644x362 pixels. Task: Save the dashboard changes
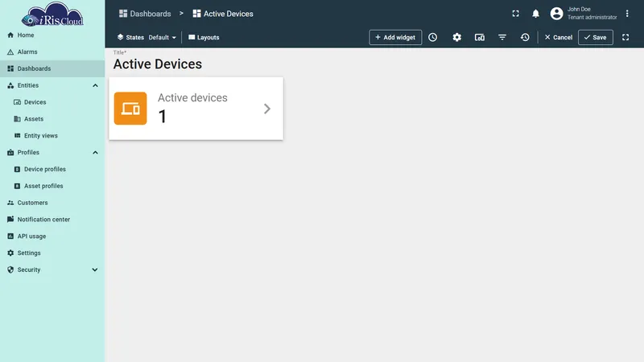tap(596, 37)
